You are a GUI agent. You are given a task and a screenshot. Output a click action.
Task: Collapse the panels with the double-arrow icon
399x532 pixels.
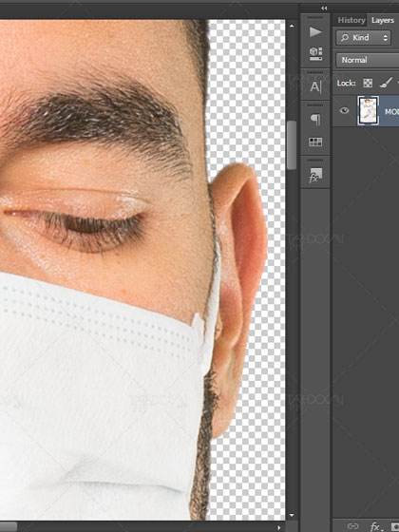point(324,9)
